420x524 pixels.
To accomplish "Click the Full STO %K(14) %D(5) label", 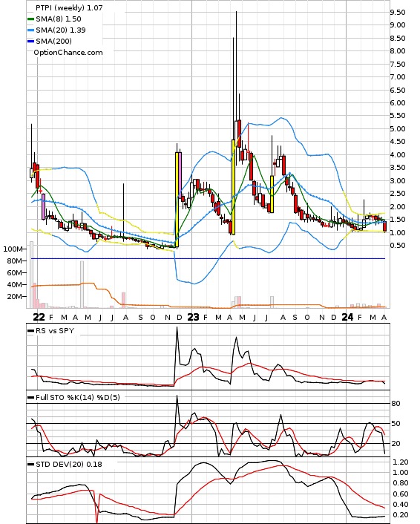I will pyautogui.click(x=78, y=397).
